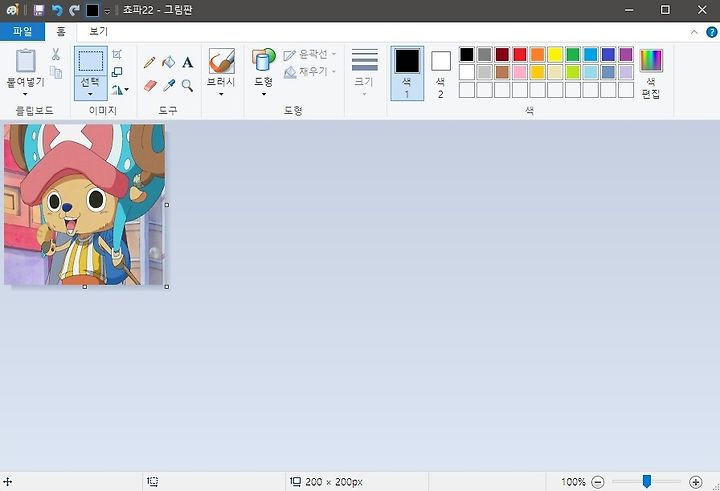
Task: Click the Chopper image on canvas
Action: click(x=84, y=204)
